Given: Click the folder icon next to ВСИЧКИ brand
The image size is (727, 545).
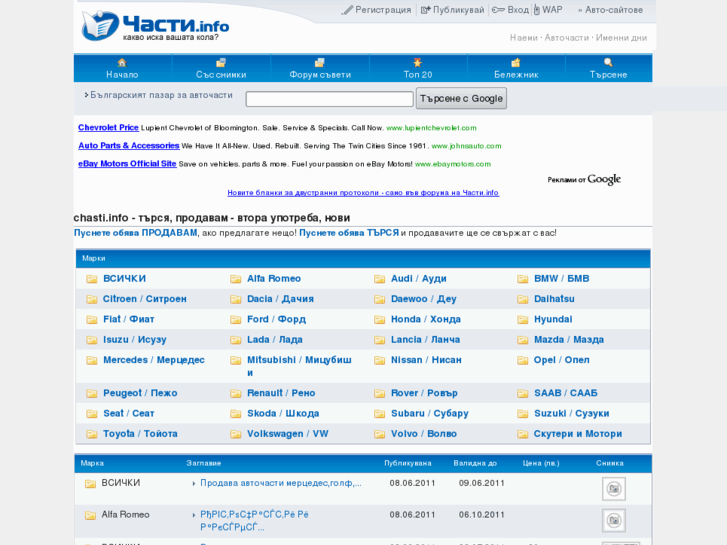Looking at the screenshot, I should [x=92, y=279].
